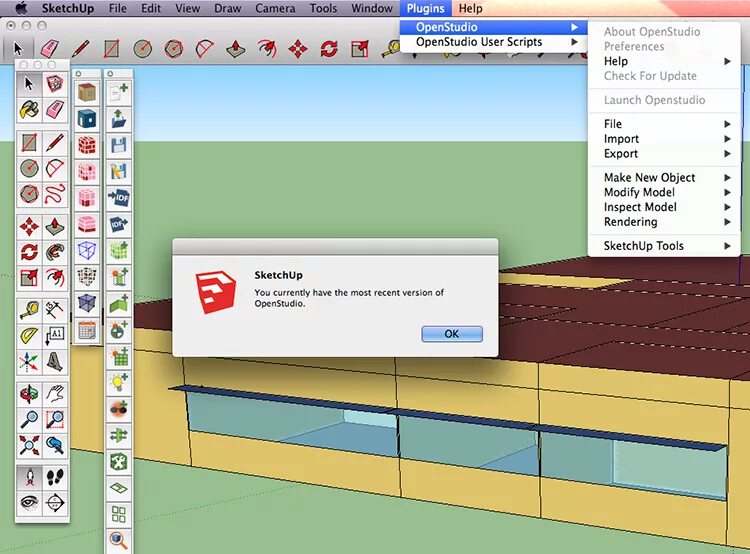Select the Axes tool in left palette
This screenshot has width=750, height=554.
29,361
